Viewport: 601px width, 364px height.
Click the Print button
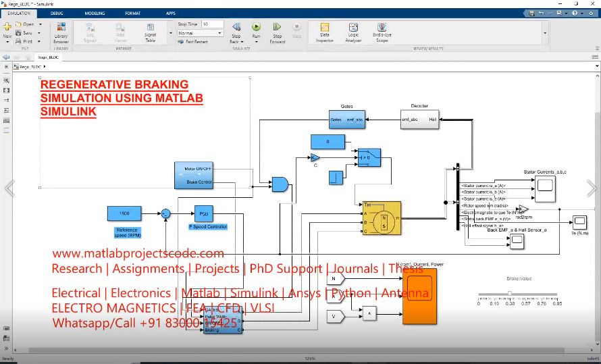tap(27, 41)
